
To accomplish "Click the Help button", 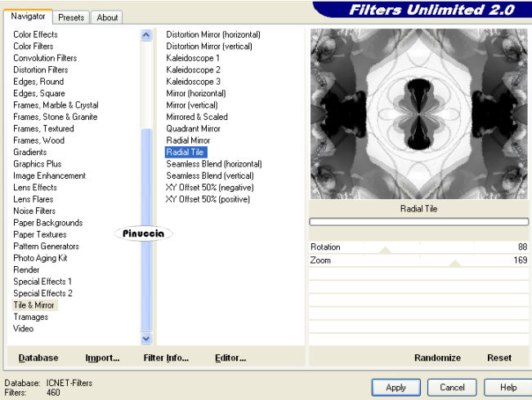I will pyautogui.click(x=508, y=387).
